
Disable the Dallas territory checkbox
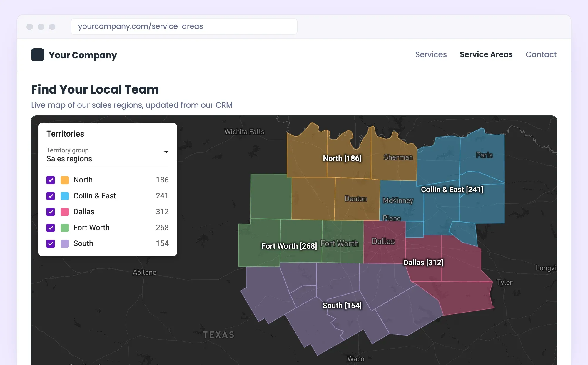click(51, 212)
